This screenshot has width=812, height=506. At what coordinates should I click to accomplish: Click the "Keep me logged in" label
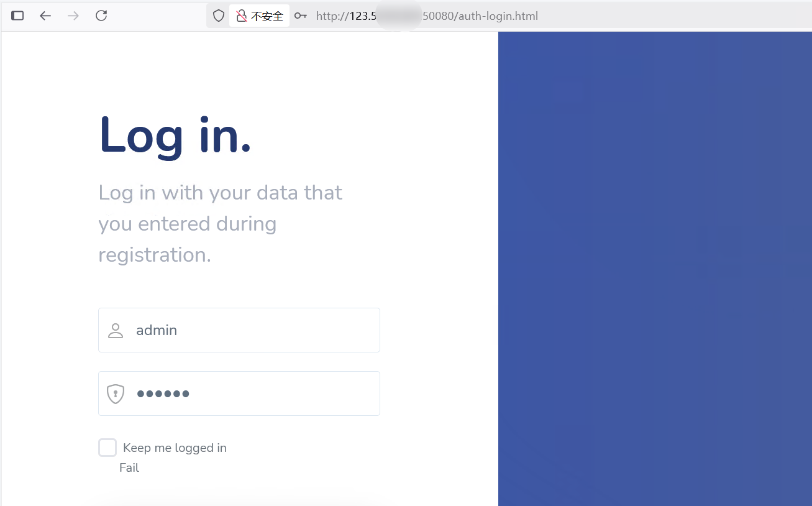point(175,448)
